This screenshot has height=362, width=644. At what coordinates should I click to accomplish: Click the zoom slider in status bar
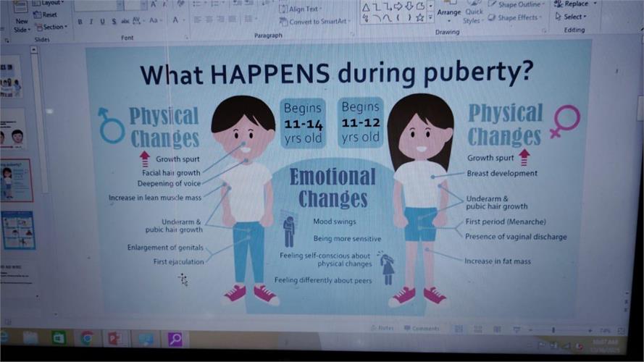(554, 330)
